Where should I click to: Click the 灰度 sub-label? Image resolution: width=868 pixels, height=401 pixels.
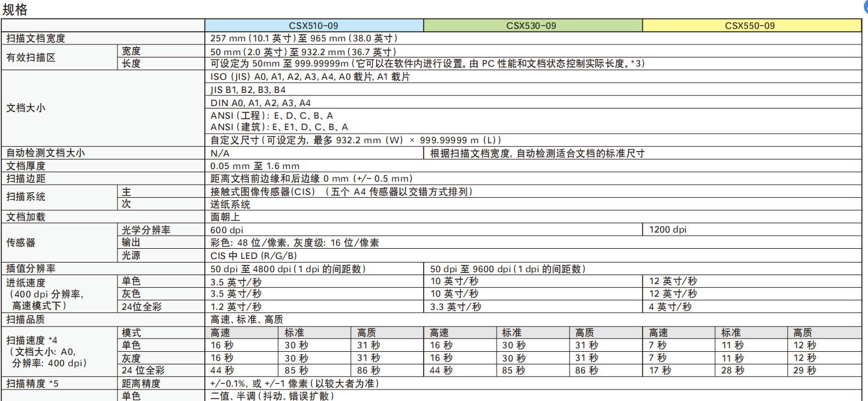[131, 358]
